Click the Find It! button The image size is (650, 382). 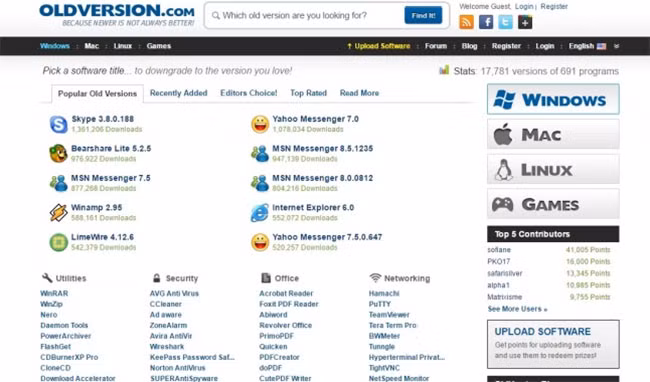point(423,15)
